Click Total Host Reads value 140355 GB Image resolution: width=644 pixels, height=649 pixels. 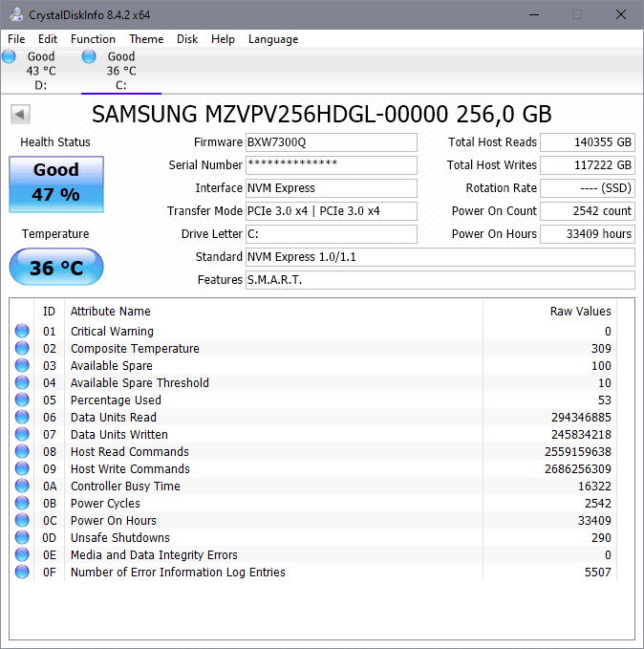588,142
